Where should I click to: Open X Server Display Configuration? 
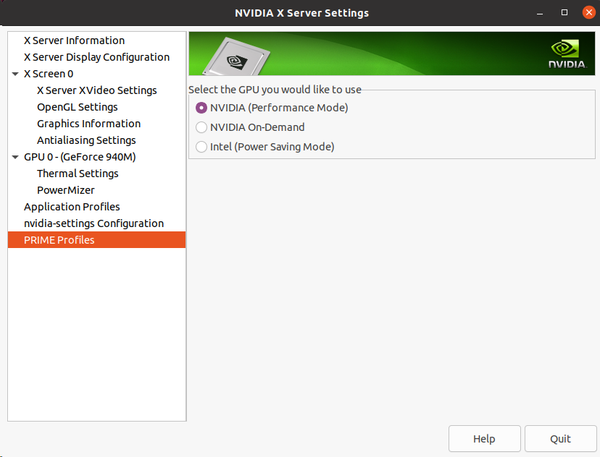pyautogui.click(x=96, y=57)
